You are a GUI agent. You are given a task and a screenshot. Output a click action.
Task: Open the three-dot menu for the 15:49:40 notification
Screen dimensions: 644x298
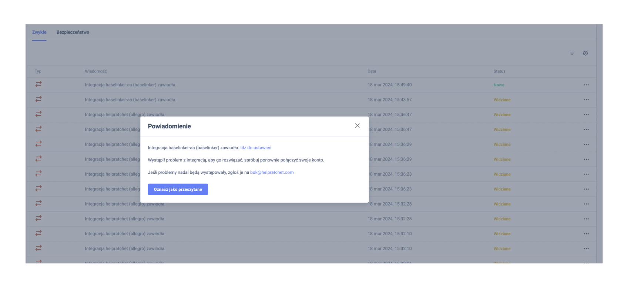[x=586, y=85]
